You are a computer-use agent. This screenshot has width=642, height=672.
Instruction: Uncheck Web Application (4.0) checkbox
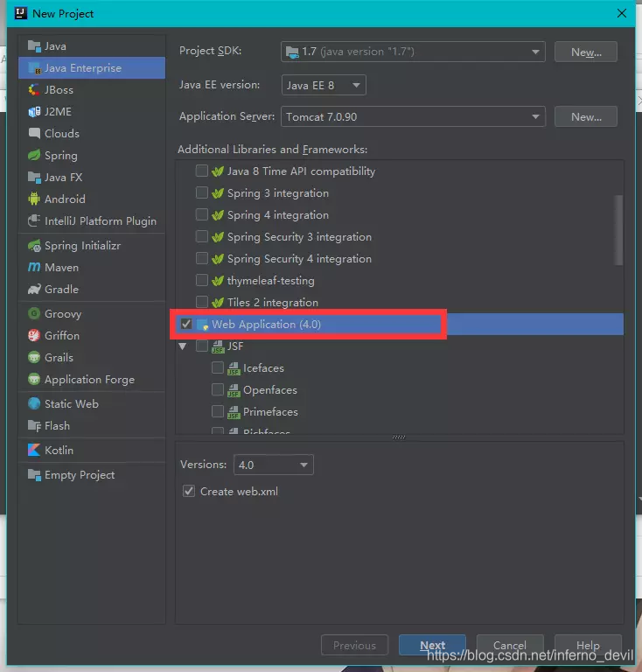186,325
